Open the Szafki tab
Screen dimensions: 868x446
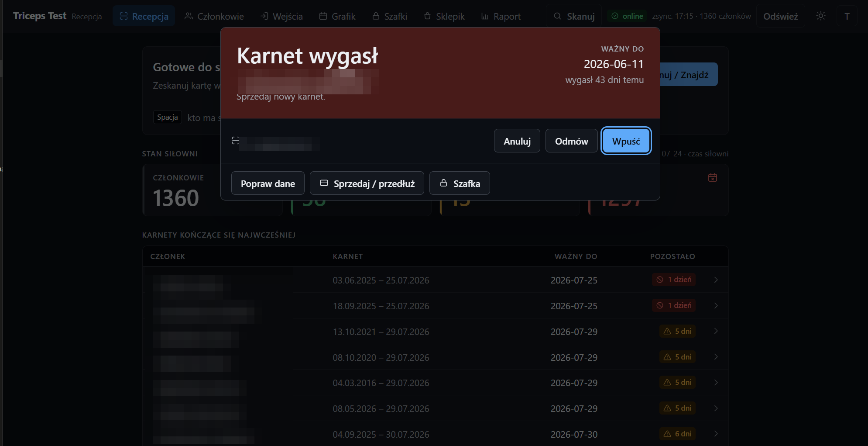tap(390, 16)
